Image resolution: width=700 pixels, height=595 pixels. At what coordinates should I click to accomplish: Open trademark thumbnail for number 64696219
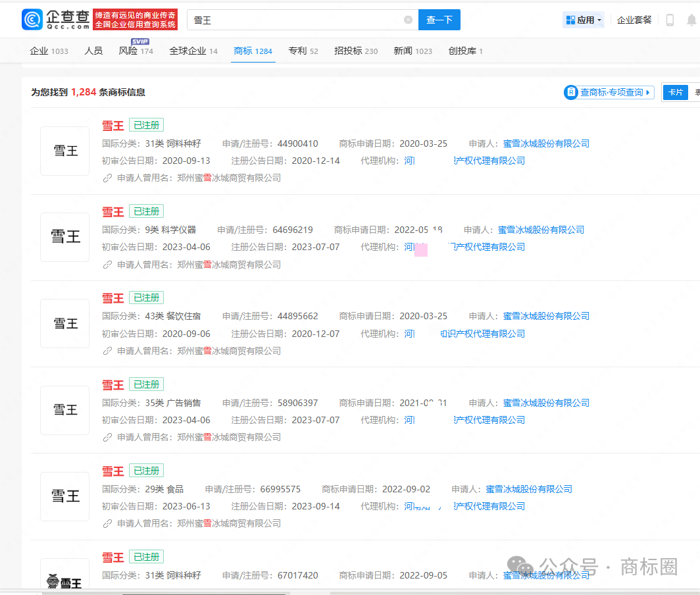click(64, 237)
